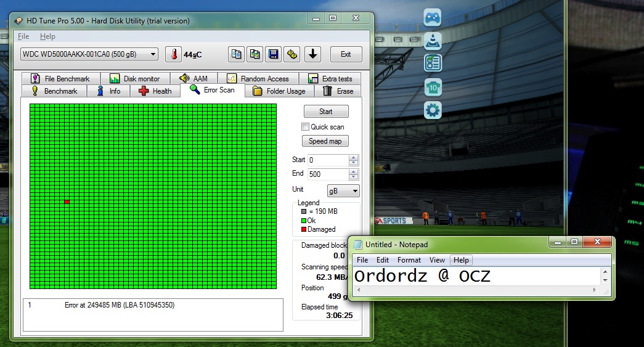
Task: Open Notepad Edit menu
Action: click(382, 260)
